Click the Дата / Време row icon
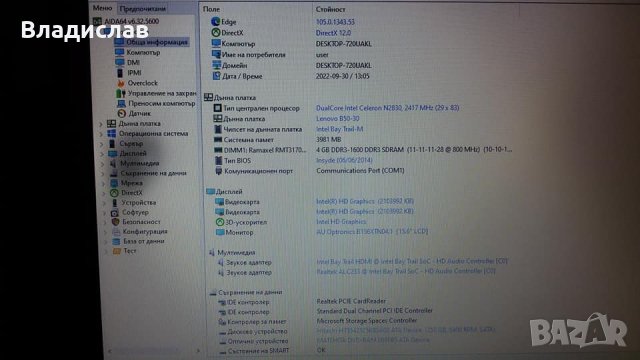This screenshot has height=360, width=640. point(217,76)
